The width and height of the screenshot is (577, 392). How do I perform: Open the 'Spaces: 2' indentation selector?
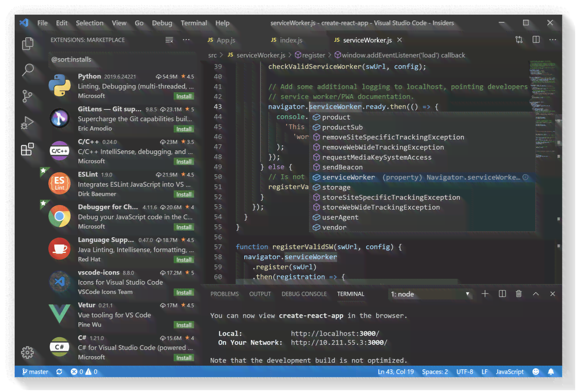point(435,372)
